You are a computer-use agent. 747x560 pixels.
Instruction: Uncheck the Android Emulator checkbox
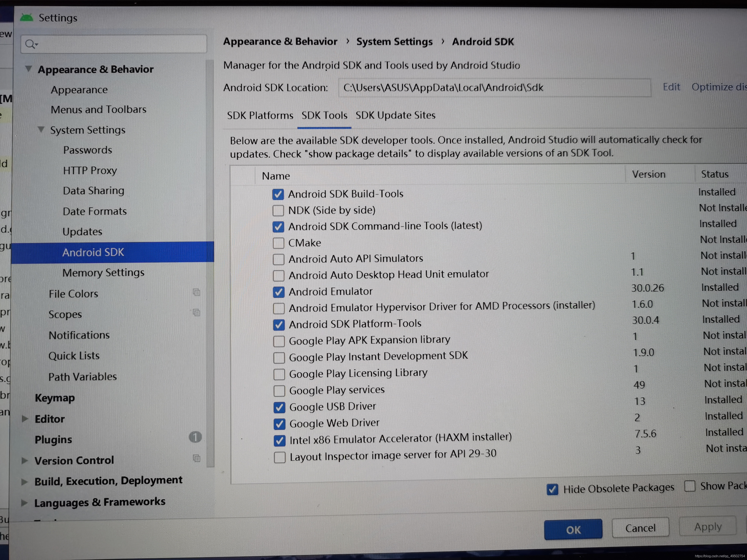point(279,292)
